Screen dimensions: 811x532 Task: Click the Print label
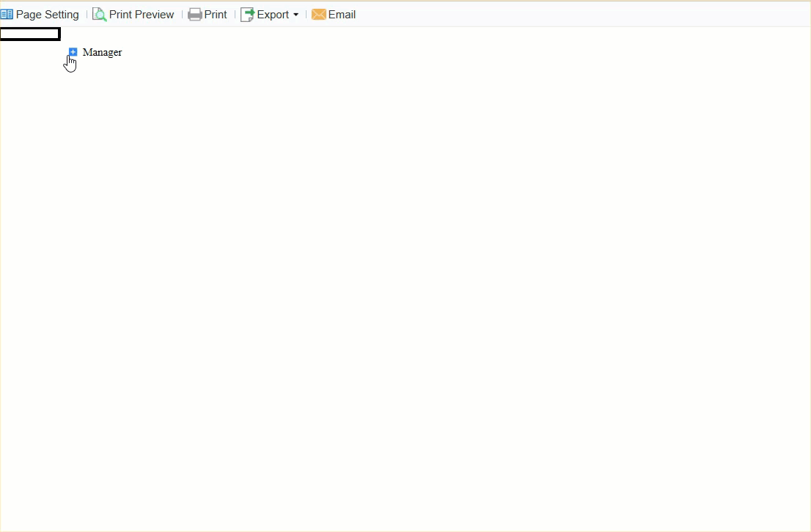click(215, 14)
